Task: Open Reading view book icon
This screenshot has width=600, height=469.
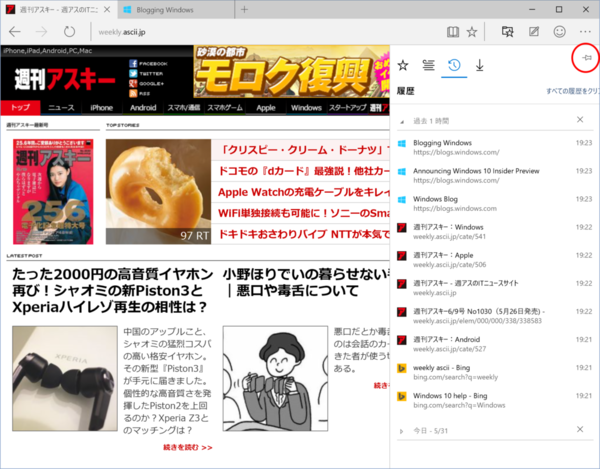Action: coord(453,32)
